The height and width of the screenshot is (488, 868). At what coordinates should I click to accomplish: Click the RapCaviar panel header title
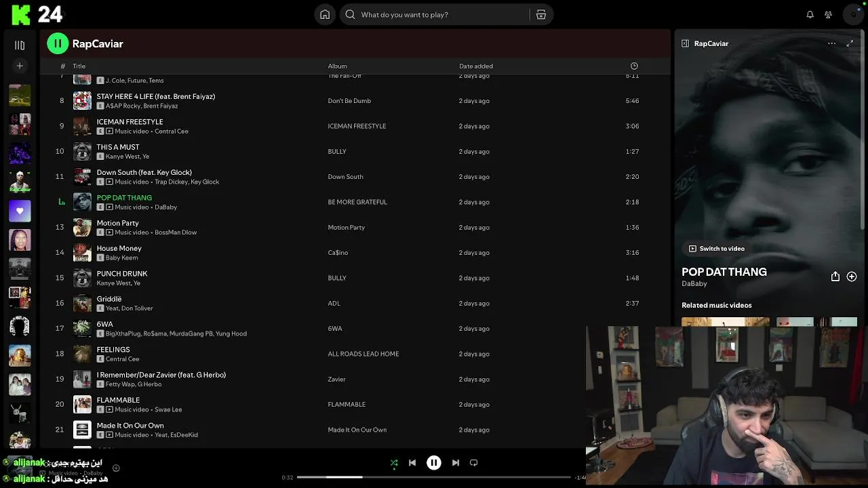[x=711, y=43]
